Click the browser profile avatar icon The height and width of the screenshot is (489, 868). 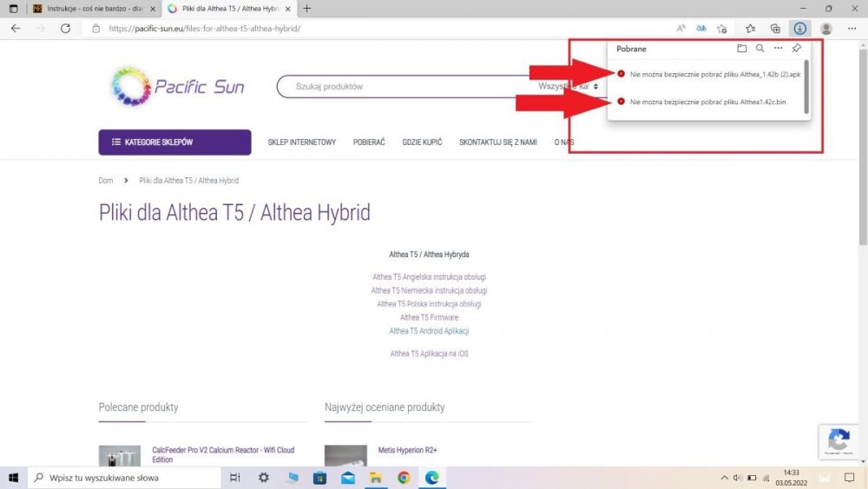click(x=826, y=29)
